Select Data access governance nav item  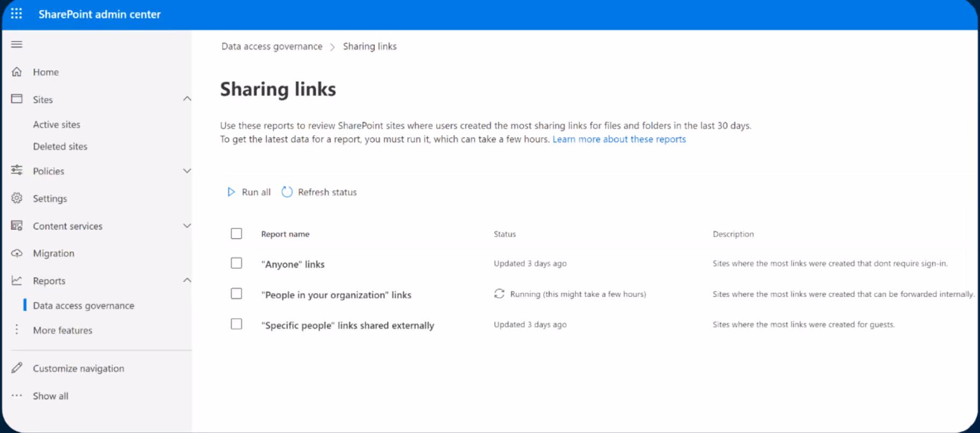pos(84,306)
